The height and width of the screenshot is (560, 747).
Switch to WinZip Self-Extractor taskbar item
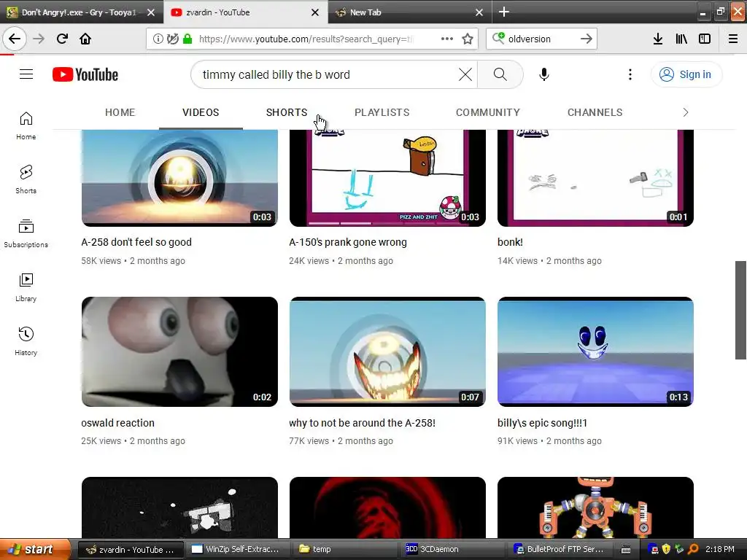pos(236,549)
